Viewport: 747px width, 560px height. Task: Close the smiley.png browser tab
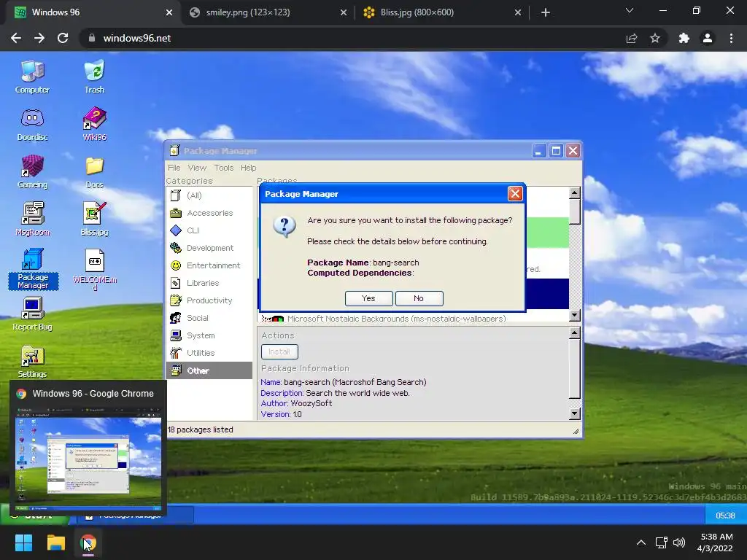pos(344,13)
